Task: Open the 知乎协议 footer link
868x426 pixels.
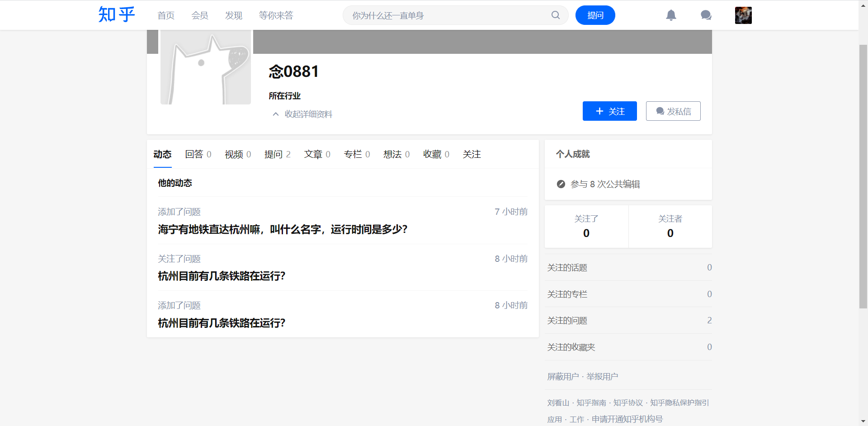Action: [628, 402]
